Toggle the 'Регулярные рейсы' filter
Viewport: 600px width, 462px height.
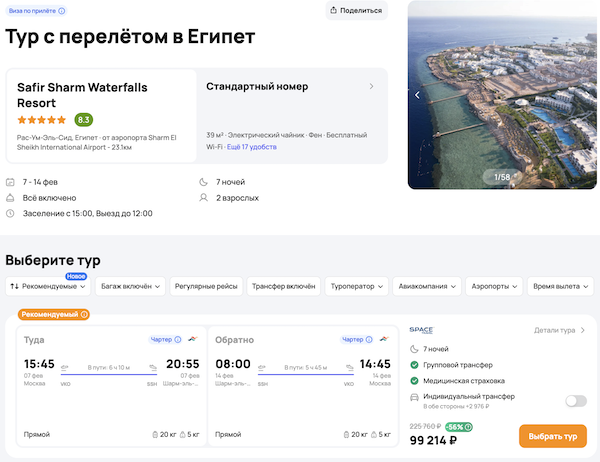coord(207,286)
